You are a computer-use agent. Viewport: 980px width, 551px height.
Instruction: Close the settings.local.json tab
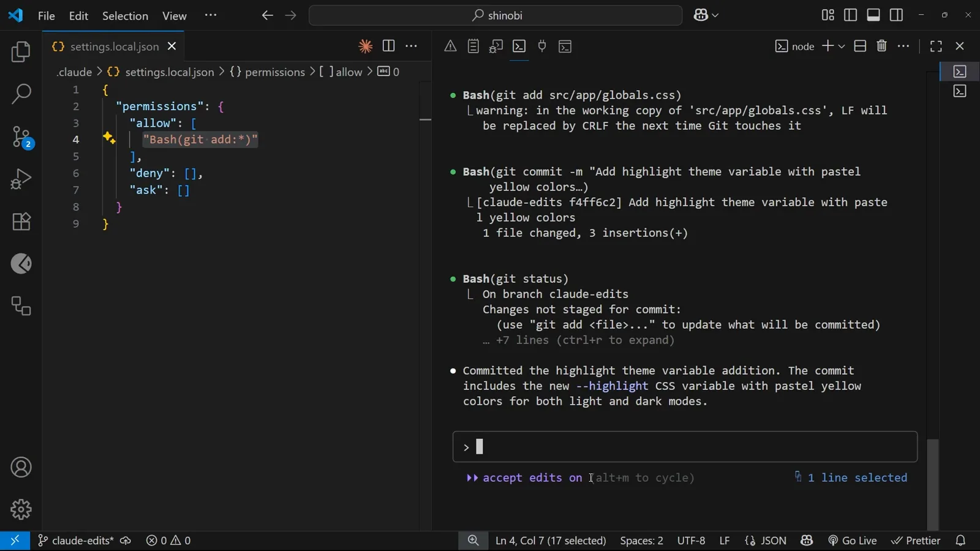(172, 47)
